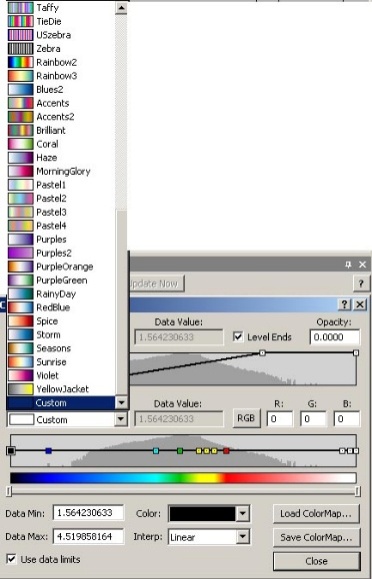Select the highlighted Custom list entry
Viewport: 372px width, 579px height.
pyautogui.click(x=61, y=403)
